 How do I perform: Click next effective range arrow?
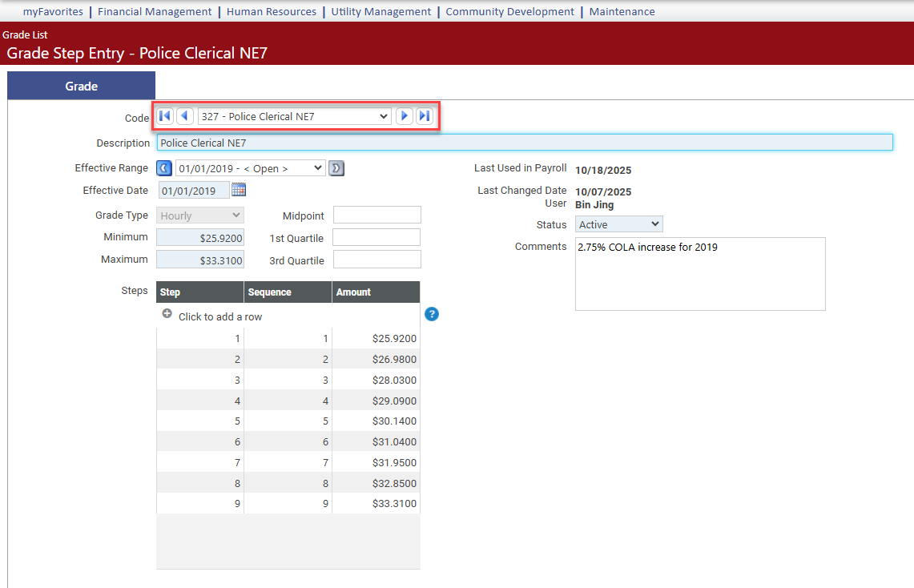point(336,168)
